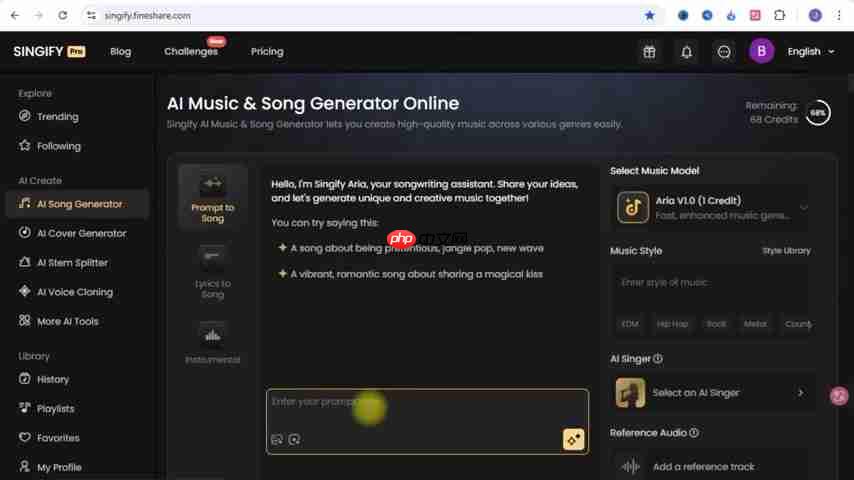854x480 pixels.
Task: Click the first small icon below prompt field
Action: [277, 439]
